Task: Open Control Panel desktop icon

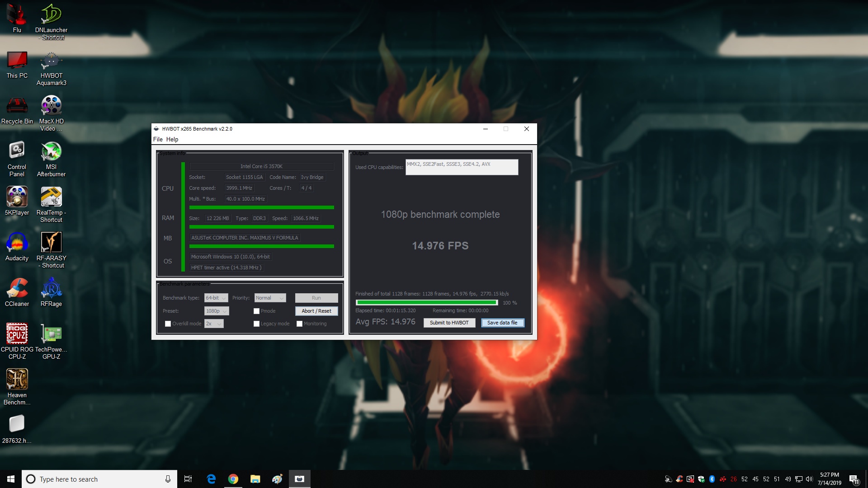Action: point(17,159)
